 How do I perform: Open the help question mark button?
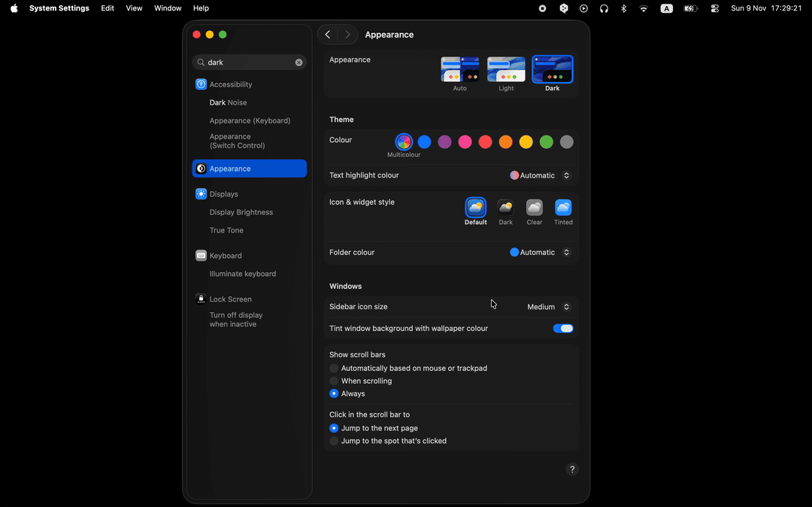tap(572, 469)
